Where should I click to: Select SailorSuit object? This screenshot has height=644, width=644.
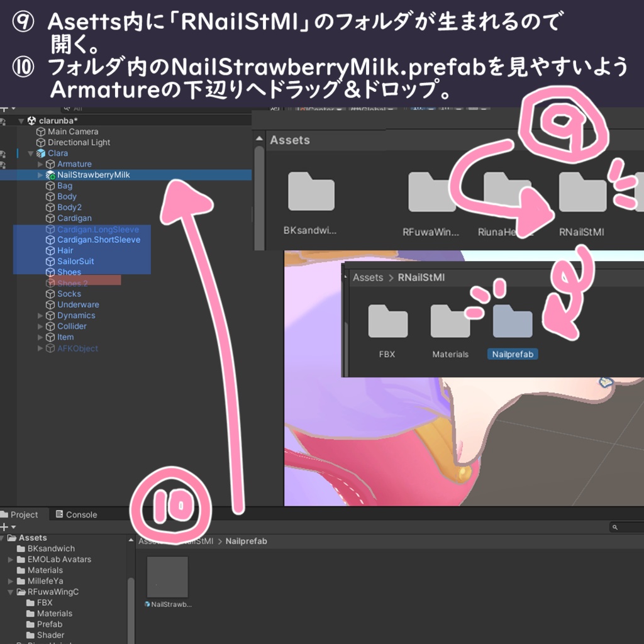(x=75, y=261)
